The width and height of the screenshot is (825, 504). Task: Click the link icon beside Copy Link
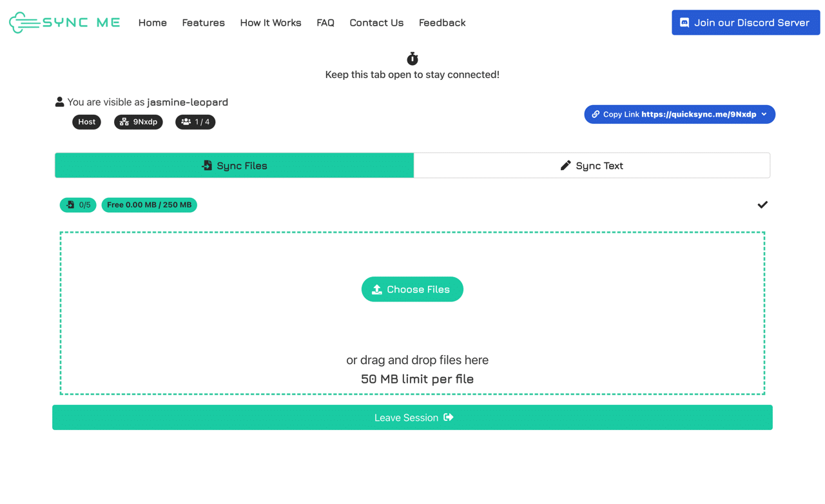[x=596, y=114]
